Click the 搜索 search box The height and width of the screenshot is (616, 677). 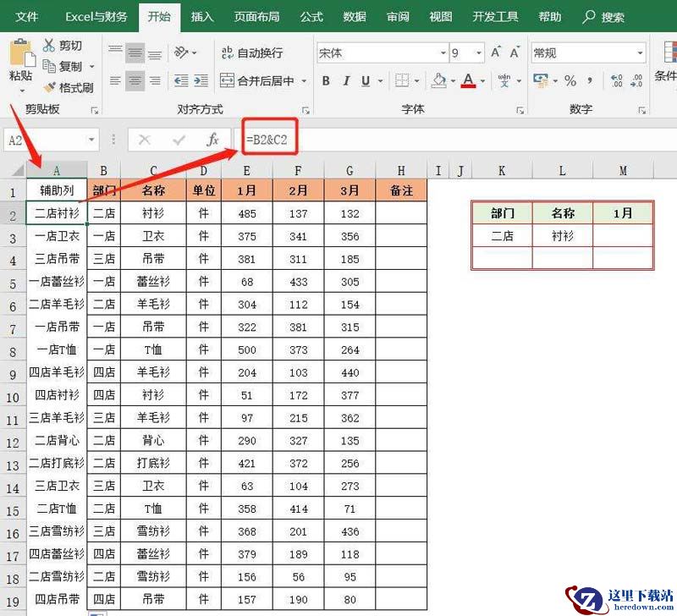click(604, 17)
